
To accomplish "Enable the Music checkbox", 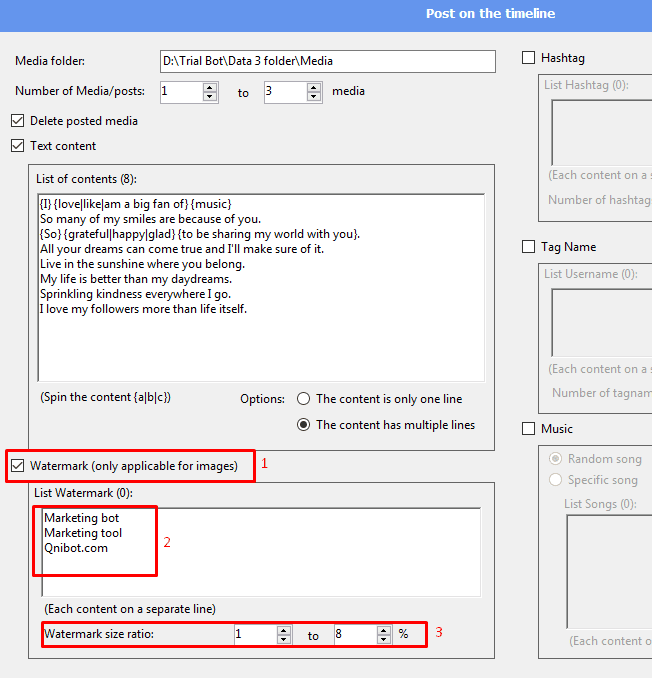I will 529,429.
